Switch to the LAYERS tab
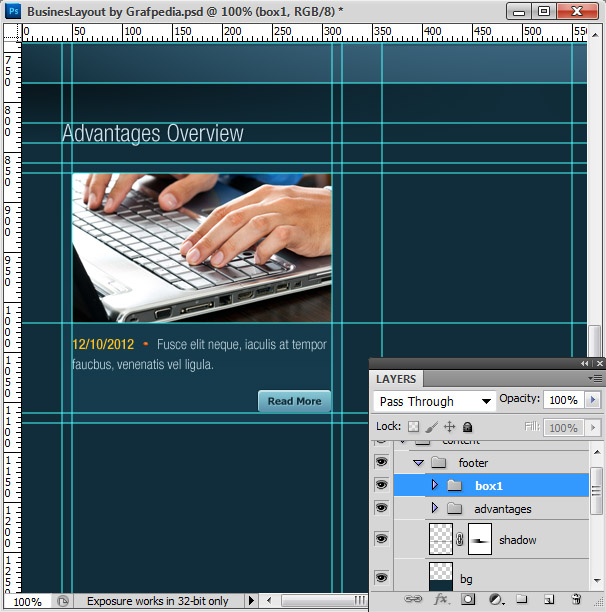606x612 pixels. tap(396, 379)
